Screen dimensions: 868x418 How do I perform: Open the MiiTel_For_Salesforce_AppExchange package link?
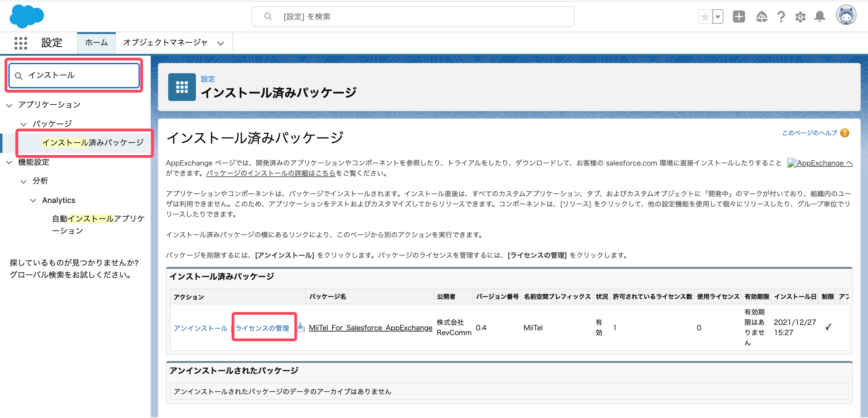371,328
